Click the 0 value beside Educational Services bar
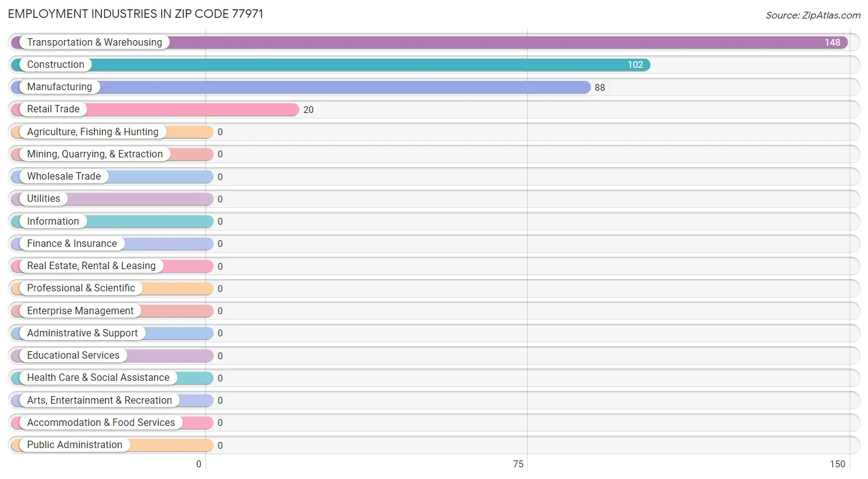This screenshot has width=868, height=479. [220, 356]
